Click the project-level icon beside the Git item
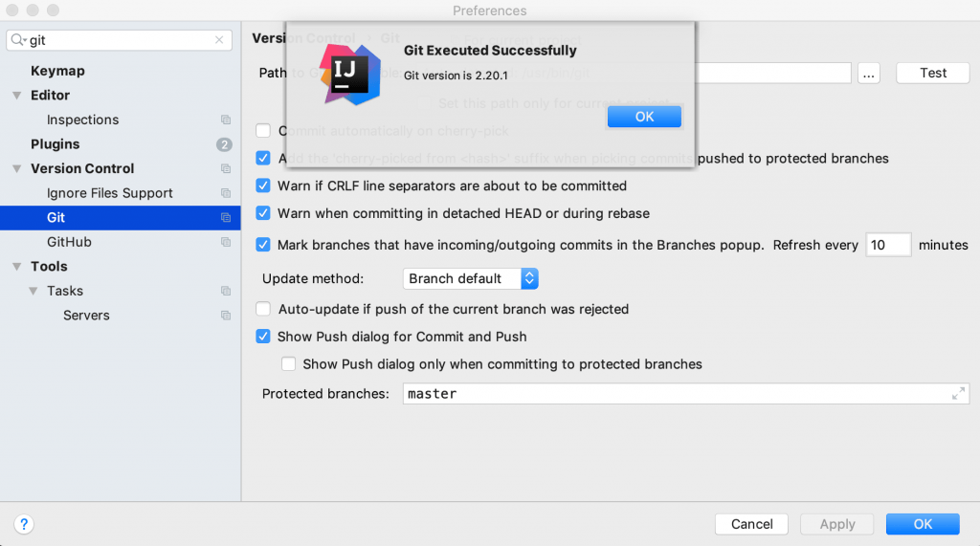980x546 pixels. (226, 218)
